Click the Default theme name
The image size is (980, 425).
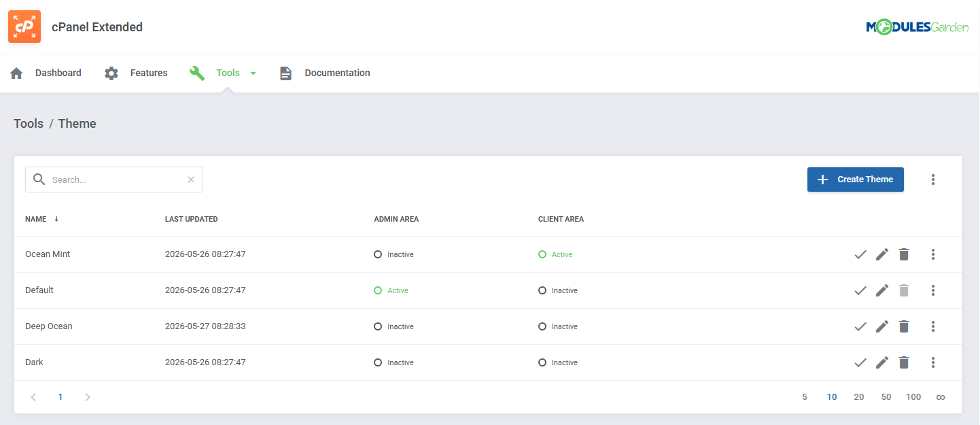[39, 290]
